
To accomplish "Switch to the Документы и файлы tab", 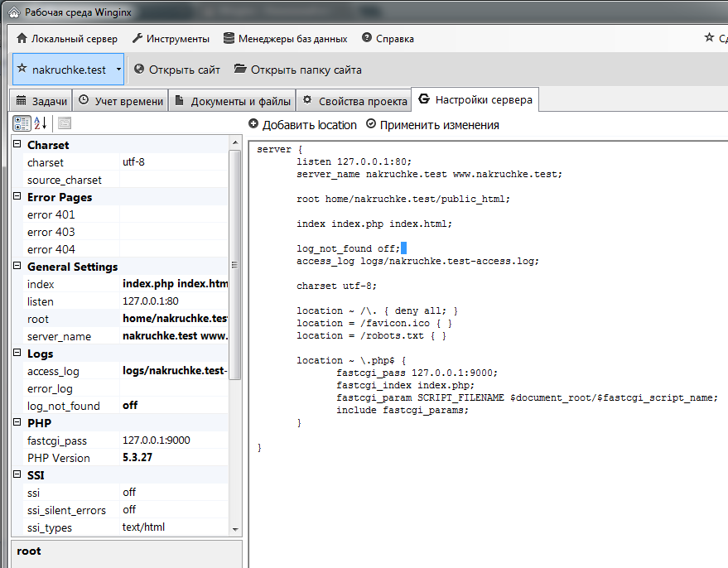I will click(x=233, y=101).
